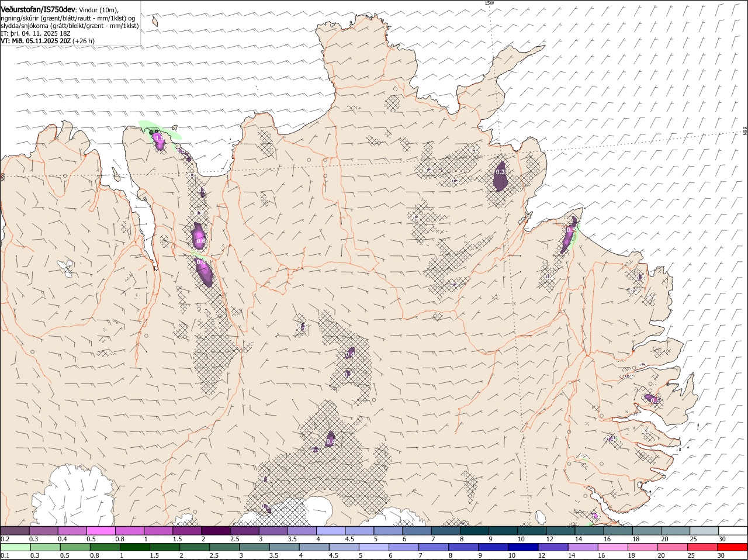Select the lower-scale swatch starting at 25

click(x=703, y=547)
